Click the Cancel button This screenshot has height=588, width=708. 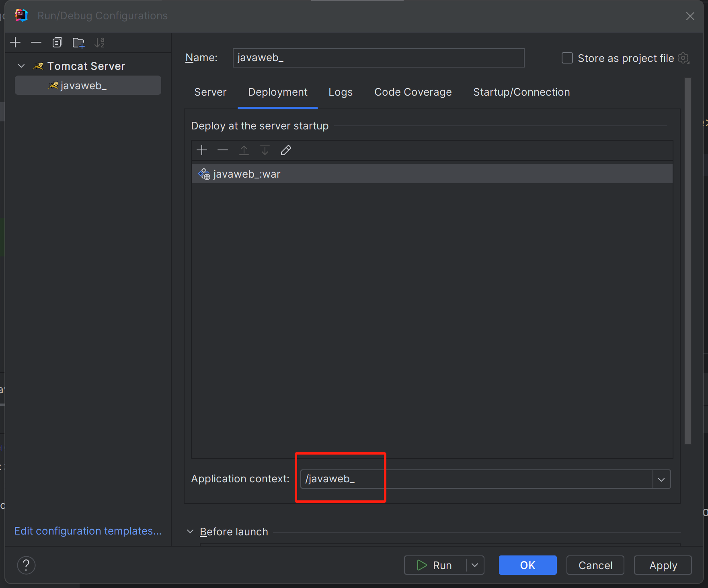point(595,565)
